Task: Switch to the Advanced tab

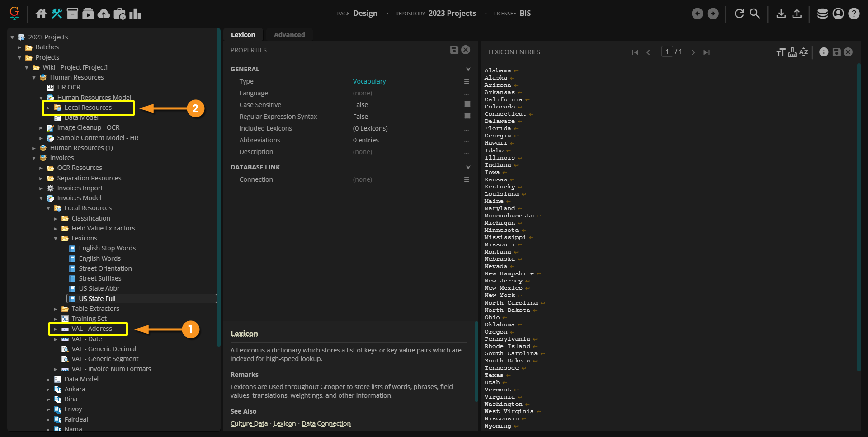Action: (x=289, y=35)
